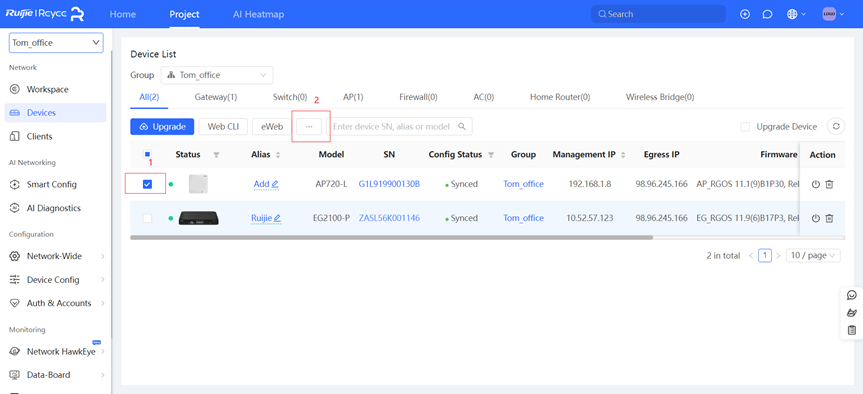Open AI Diagnostics in sidebar
863x394 pixels.
coord(55,208)
